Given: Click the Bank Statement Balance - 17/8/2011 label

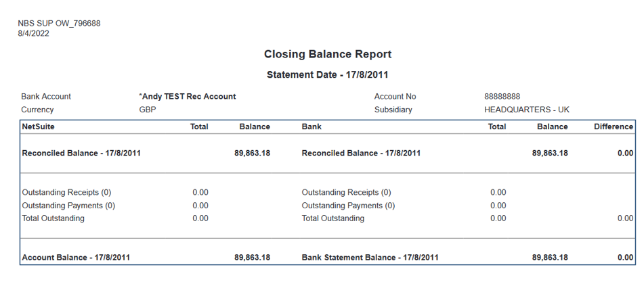Looking at the screenshot, I should pyautogui.click(x=370, y=258).
